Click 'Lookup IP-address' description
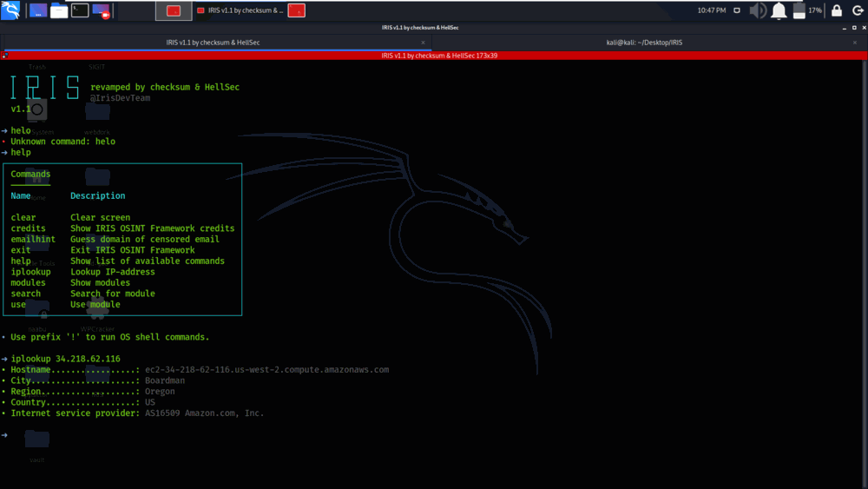868x489 pixels. (112, 272)
